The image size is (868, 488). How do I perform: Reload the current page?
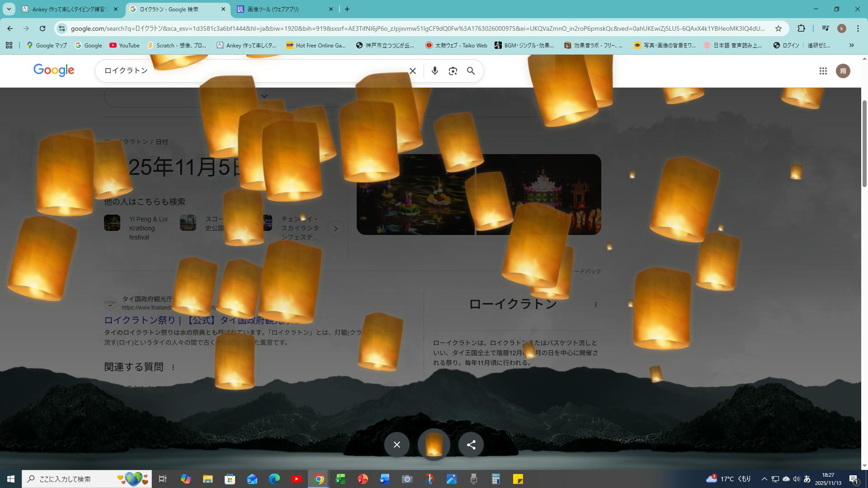pos(42,28)
